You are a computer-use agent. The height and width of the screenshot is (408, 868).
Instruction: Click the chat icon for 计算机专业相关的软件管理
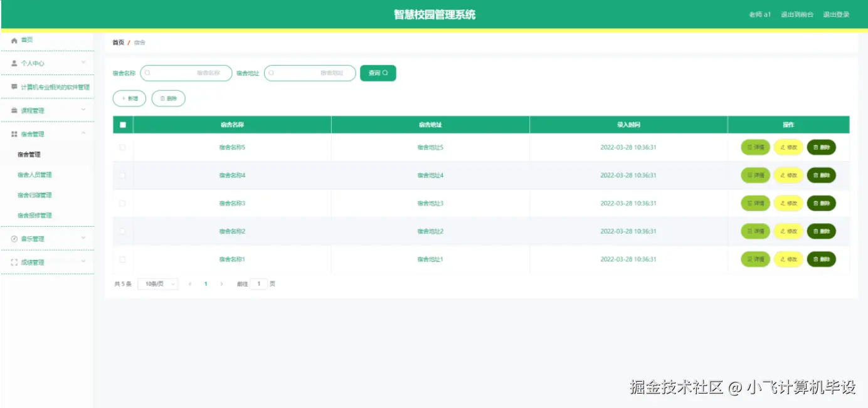14,87
